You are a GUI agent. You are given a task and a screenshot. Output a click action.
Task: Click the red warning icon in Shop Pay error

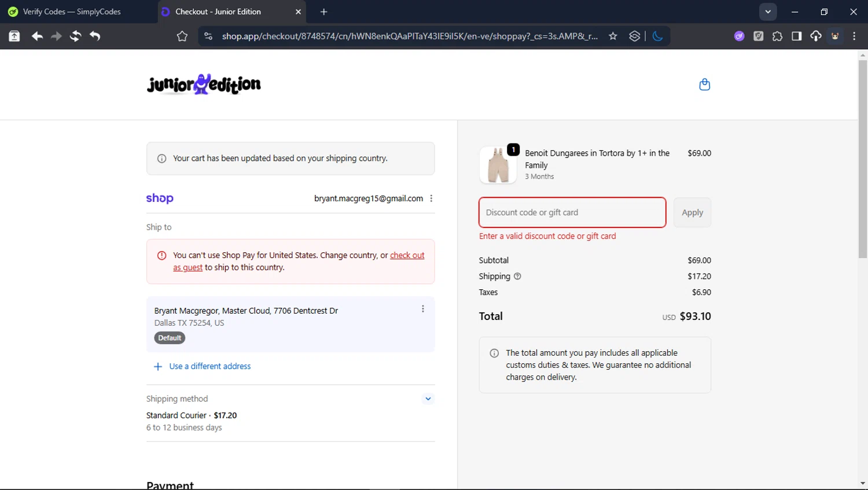162,255
